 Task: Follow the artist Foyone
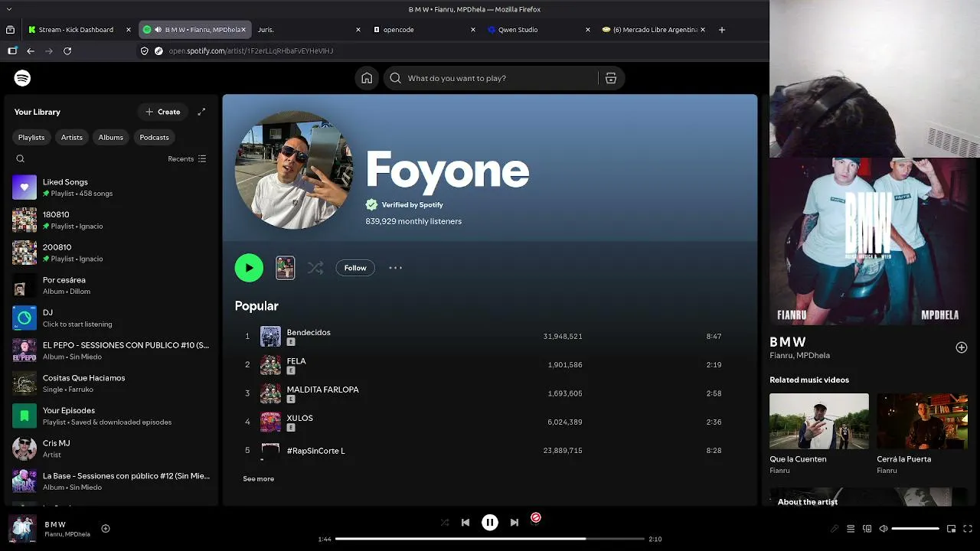pos(355,268)
